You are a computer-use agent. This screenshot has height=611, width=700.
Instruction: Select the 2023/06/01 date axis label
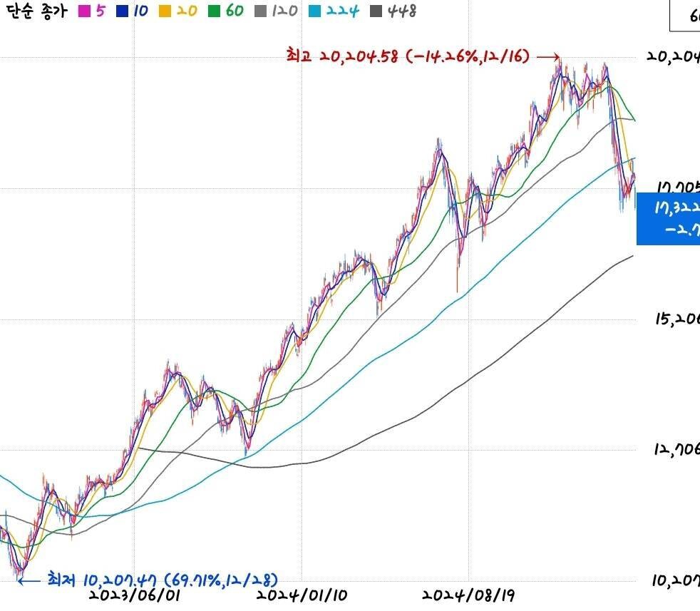point(135,595)
